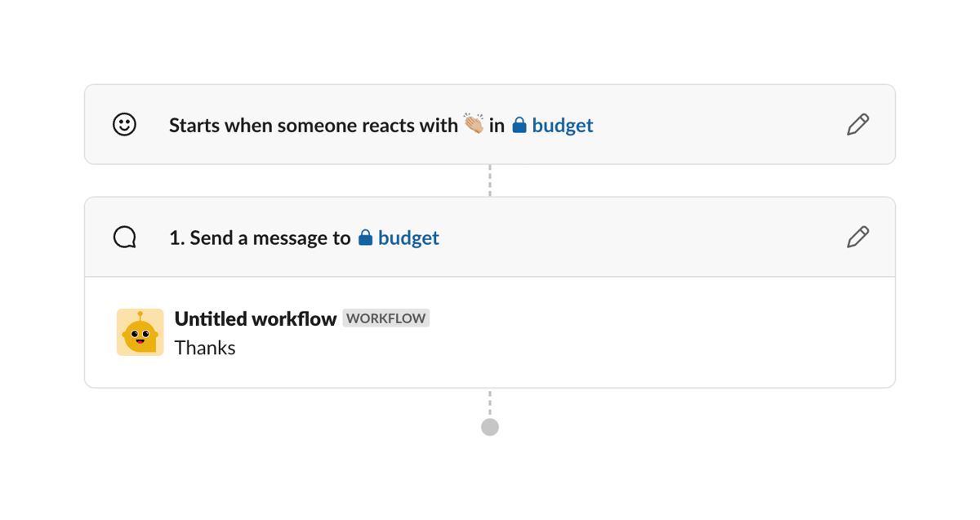980x520 pixels.
Task: Select the Thanks message preview text
Action: coord(205,347)
